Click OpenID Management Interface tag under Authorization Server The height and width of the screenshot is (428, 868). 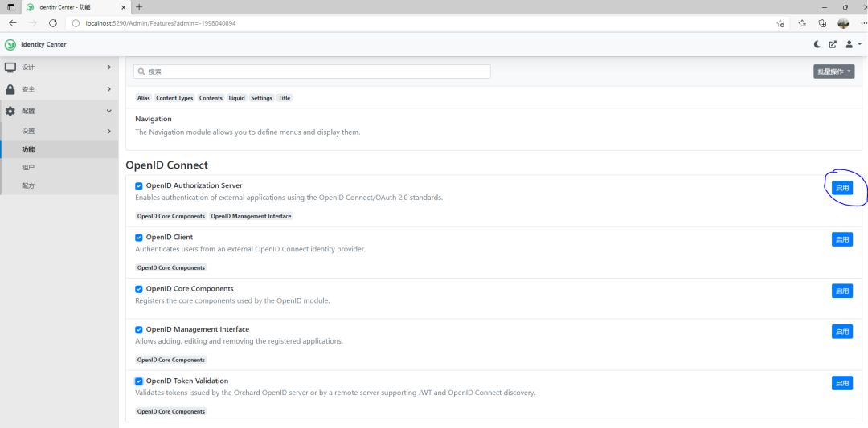click(251, 216)
